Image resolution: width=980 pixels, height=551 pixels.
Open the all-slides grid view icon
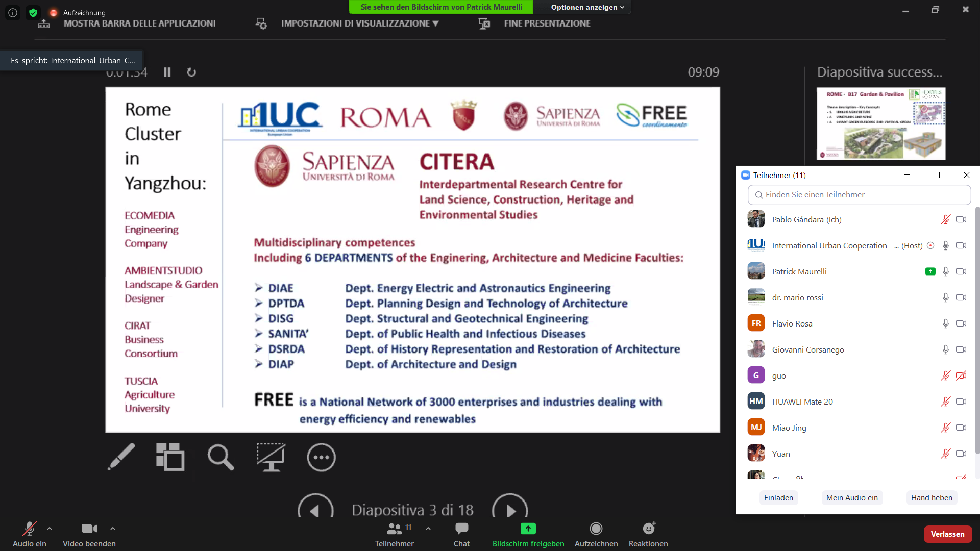pos(170,457)
